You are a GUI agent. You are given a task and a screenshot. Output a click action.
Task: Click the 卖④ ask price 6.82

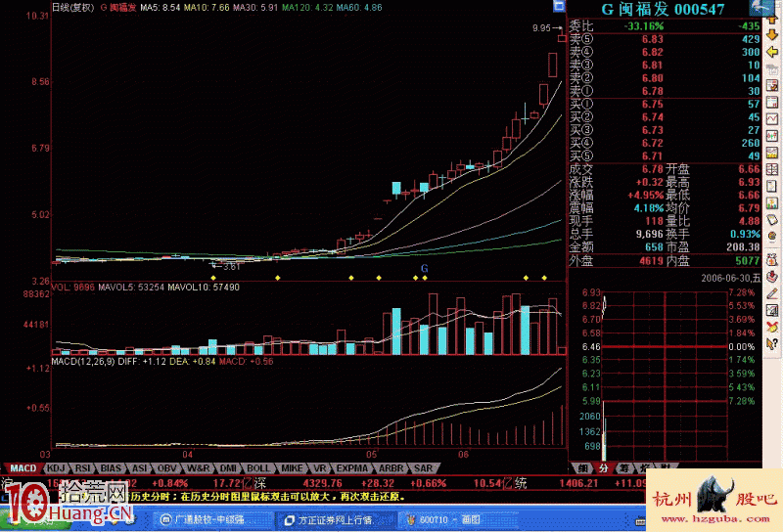(x=652, y=52)
